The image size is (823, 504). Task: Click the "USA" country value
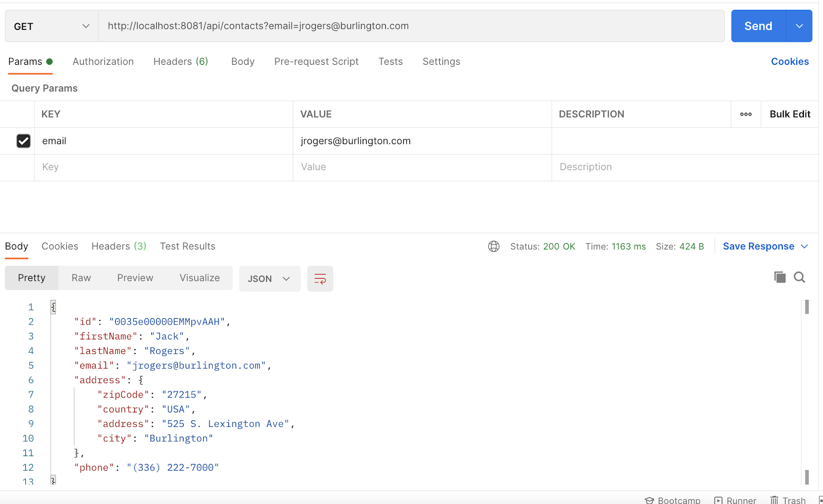176,409
